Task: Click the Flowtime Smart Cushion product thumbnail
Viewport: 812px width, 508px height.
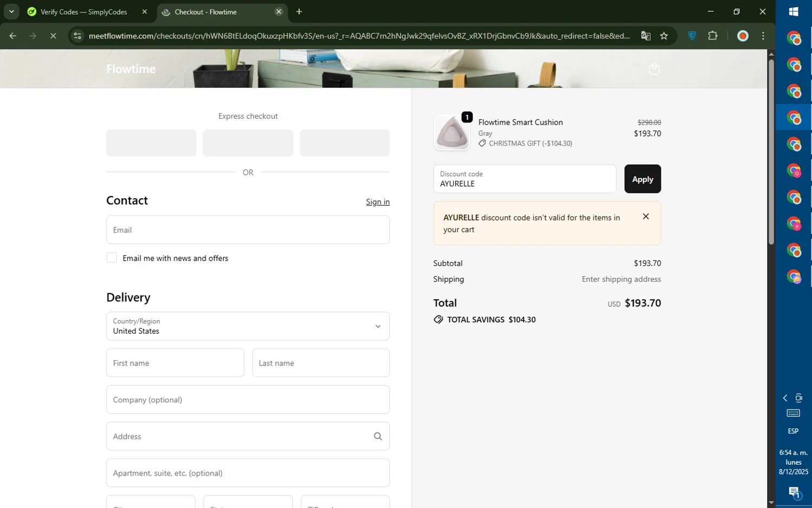Action: click(452, 133)
